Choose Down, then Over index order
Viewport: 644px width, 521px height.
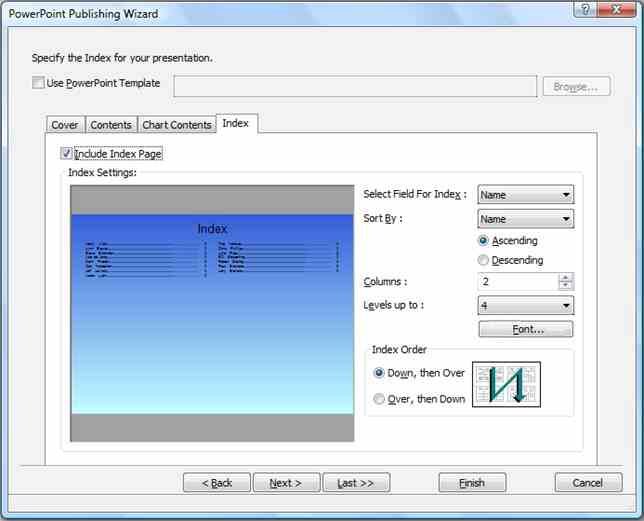379,373
